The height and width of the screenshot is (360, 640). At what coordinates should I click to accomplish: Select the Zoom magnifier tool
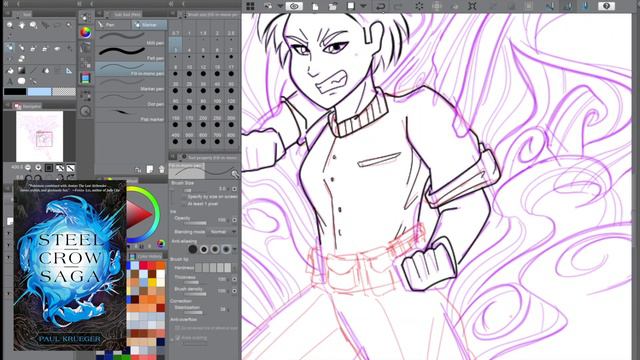point(10,26)
